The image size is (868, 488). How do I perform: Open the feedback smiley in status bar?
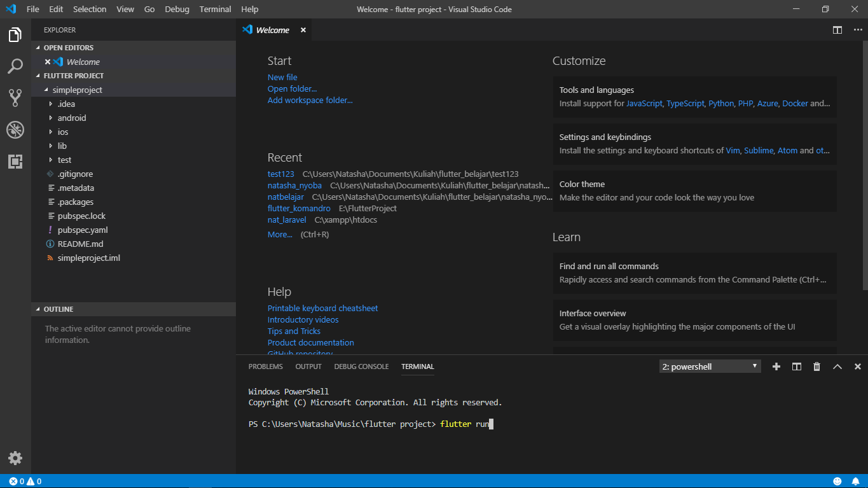837,482
